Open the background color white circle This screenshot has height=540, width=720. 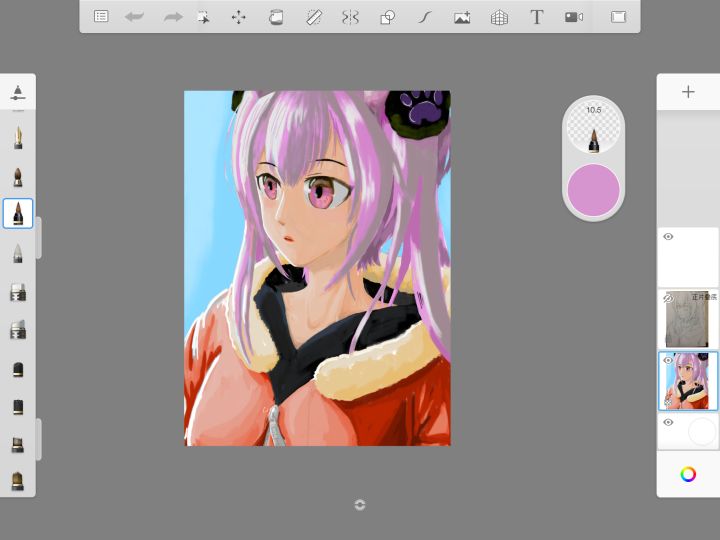coord(702,432)
